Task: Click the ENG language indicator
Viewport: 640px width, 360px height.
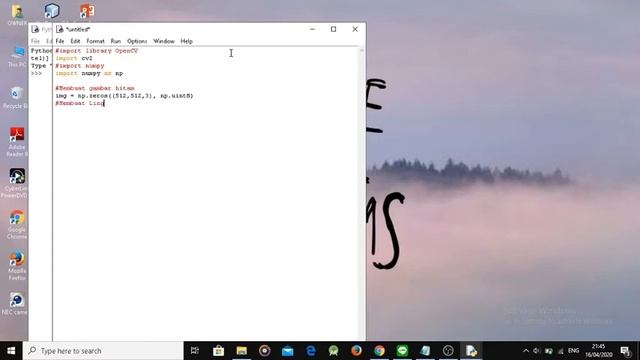Action: click(573, 351)
